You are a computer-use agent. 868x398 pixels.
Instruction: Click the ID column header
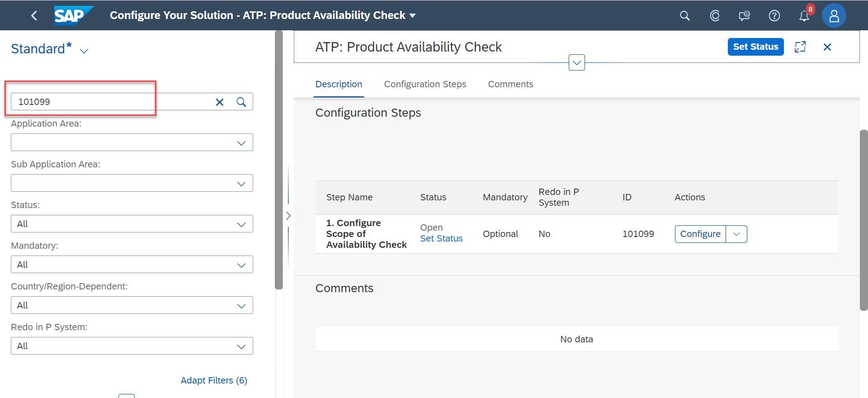click(x=627, y=198)
